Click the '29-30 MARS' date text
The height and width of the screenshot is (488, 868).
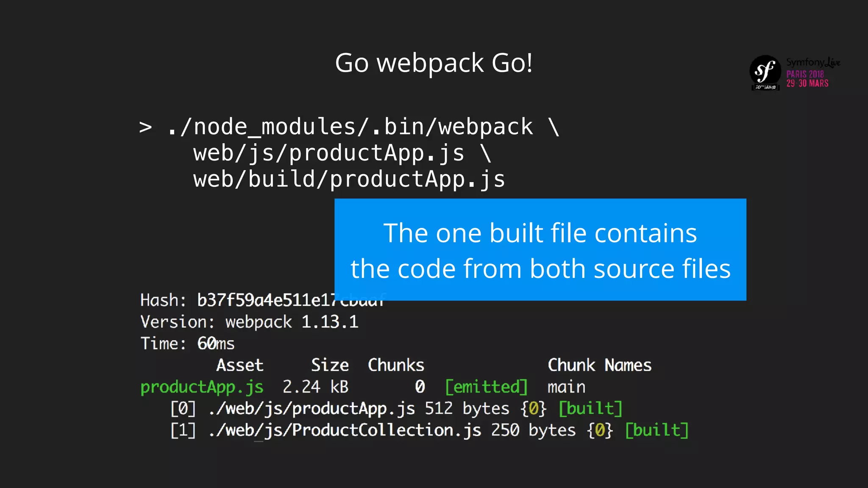coord(807,83)
